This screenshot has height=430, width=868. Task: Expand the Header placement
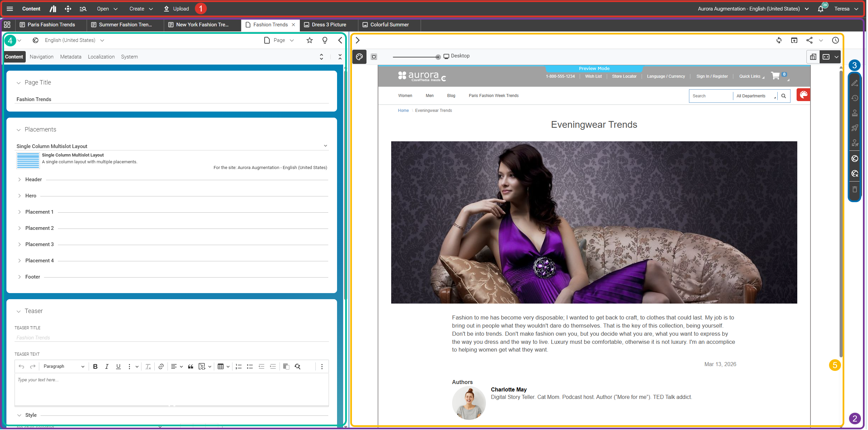pos(20,180)
